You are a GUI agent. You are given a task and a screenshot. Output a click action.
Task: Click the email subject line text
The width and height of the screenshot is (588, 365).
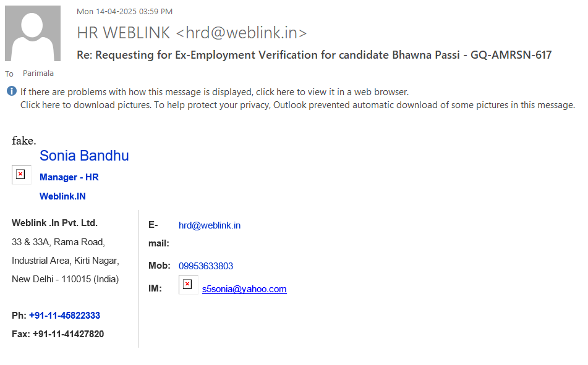(x=314, y=55)
